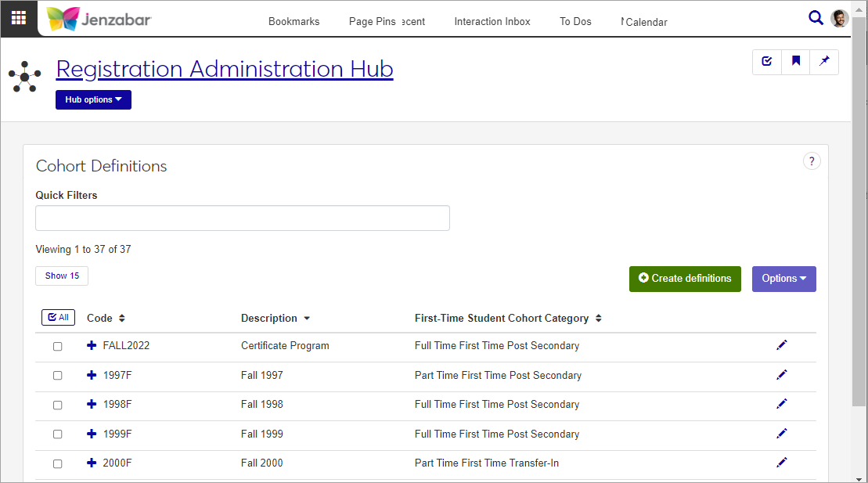Edit the FALL2022 cohort with the pencil
Image resolution: width=868 pixels, height=483 pixels.
pyautogui.click(x=781, y=345)
